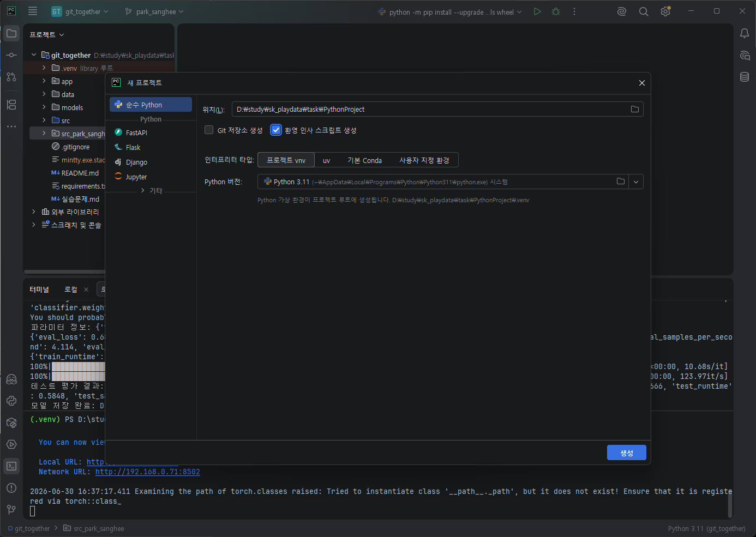Open the main hamburger menu
The width and height of the screenshot is (756, 537).
33,11
